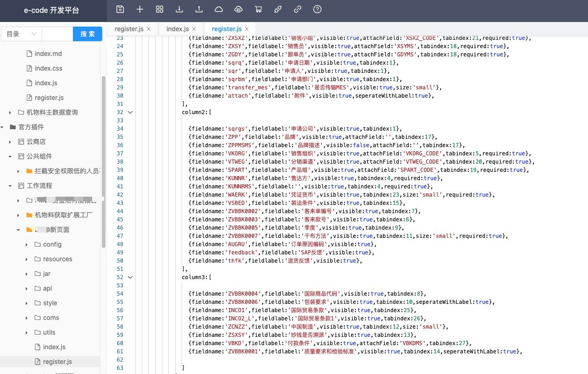
Task: Click the upload toolbar icon
Action: pos(199,9)
